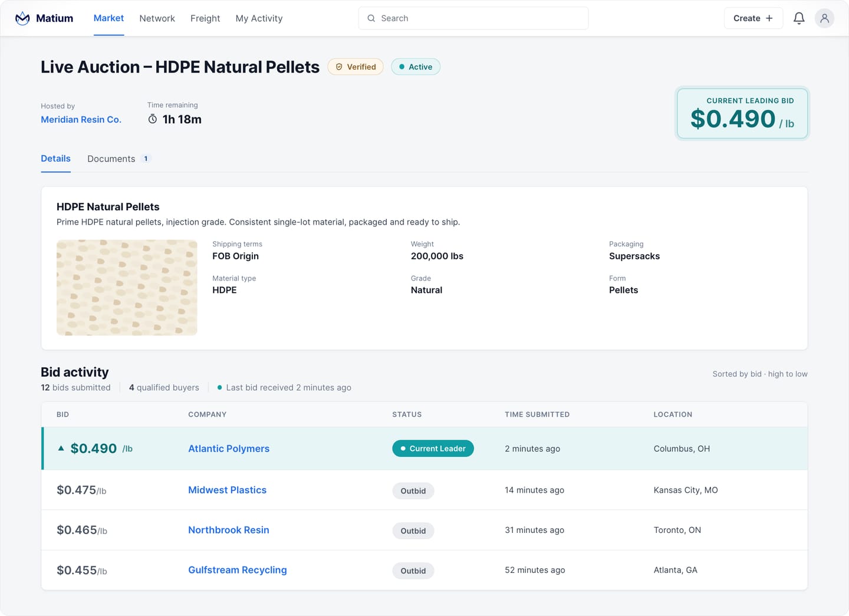Click the '1h 18m' time remaining
This screenshot has width=849, height=616.
point(182,119)
